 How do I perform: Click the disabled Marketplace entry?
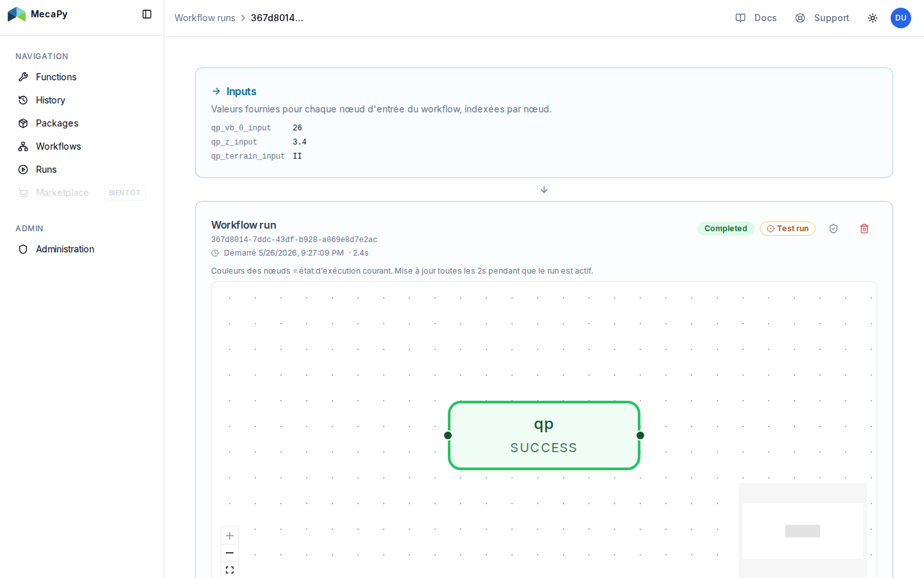point(82,193)
